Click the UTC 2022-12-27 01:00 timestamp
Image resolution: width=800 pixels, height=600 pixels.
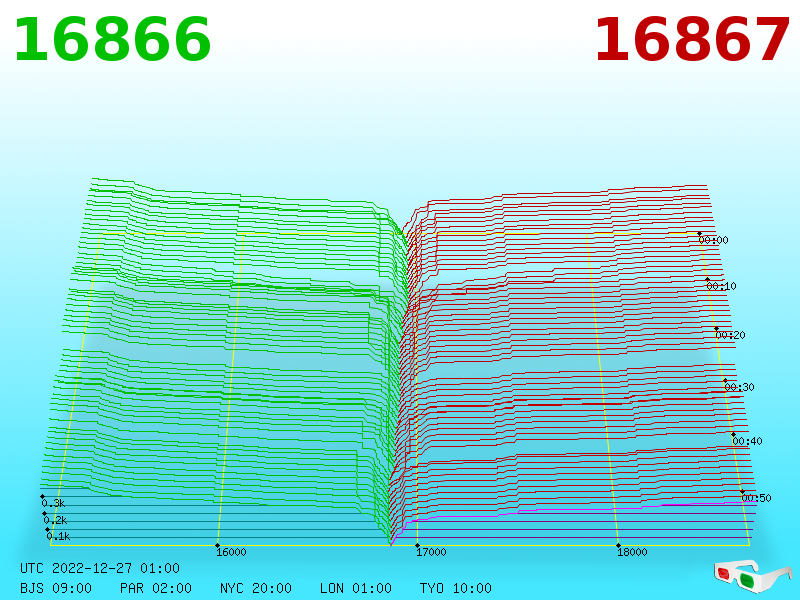tap(100, 568)
